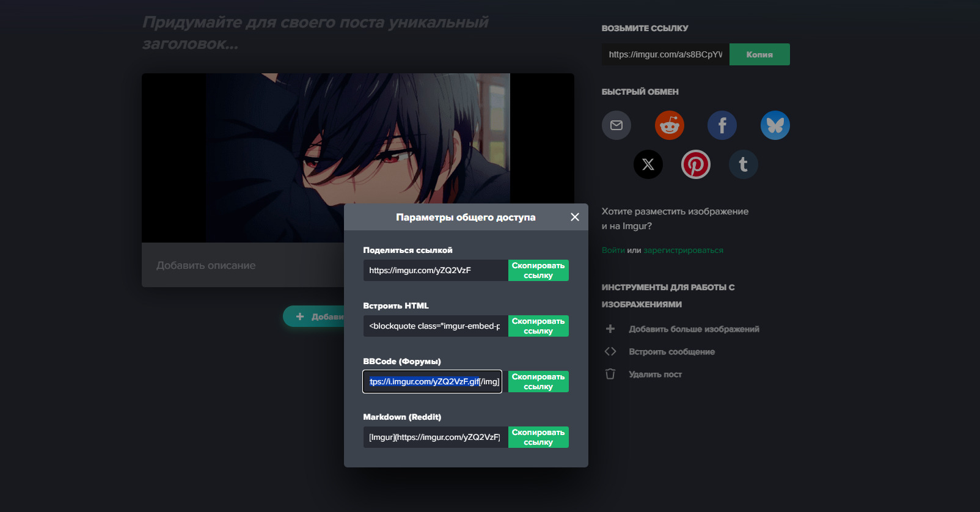980x512 pixels.
Task: Choose Встроить сообщение embed option
Action: (x=671, y=352)
